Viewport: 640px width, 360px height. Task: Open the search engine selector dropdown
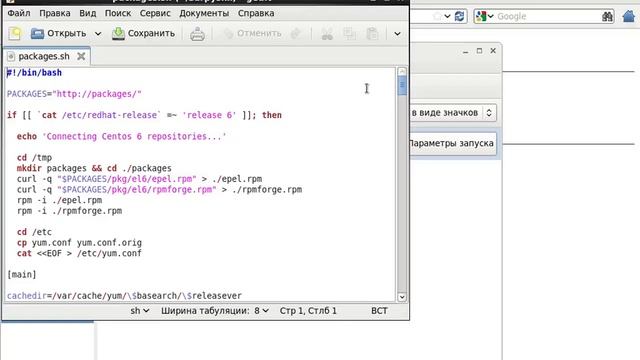pos(484,16)
